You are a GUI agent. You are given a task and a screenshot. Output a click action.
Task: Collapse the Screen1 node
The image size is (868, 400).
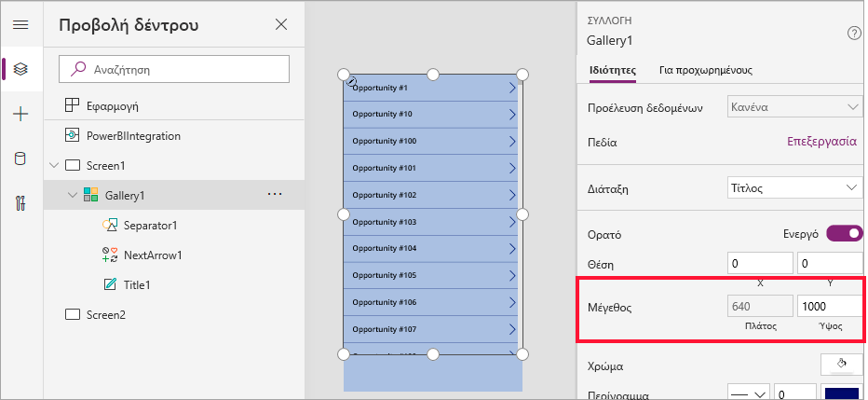pyautogui.click(x=54, y=166)
